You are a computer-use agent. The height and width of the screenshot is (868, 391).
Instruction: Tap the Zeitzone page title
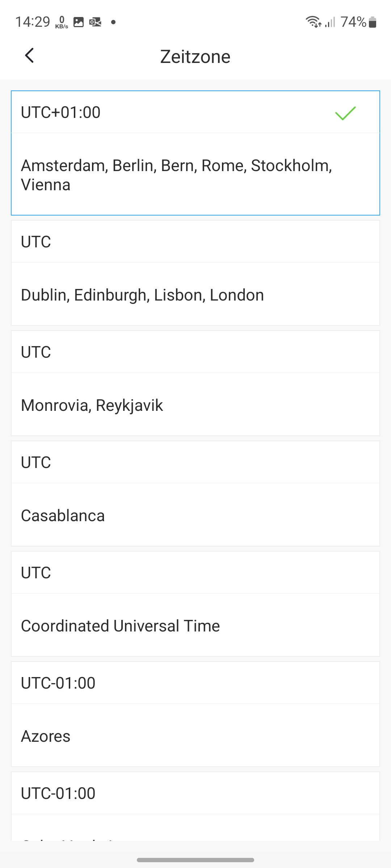coord(195,57)
